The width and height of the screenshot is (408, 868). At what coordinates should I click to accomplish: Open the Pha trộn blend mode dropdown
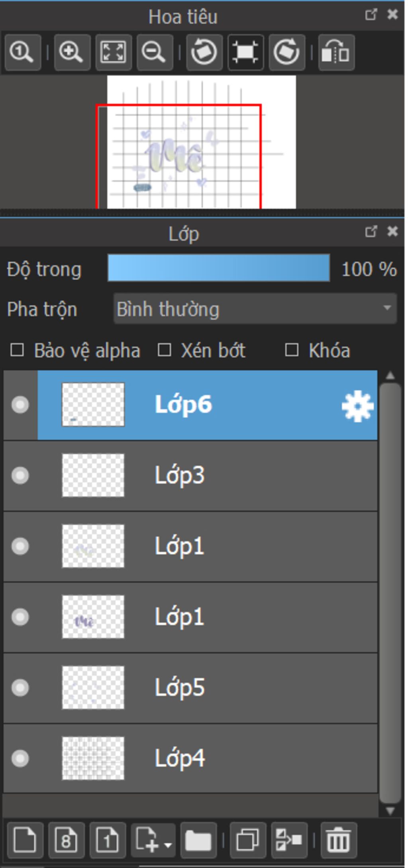[255, 309]
